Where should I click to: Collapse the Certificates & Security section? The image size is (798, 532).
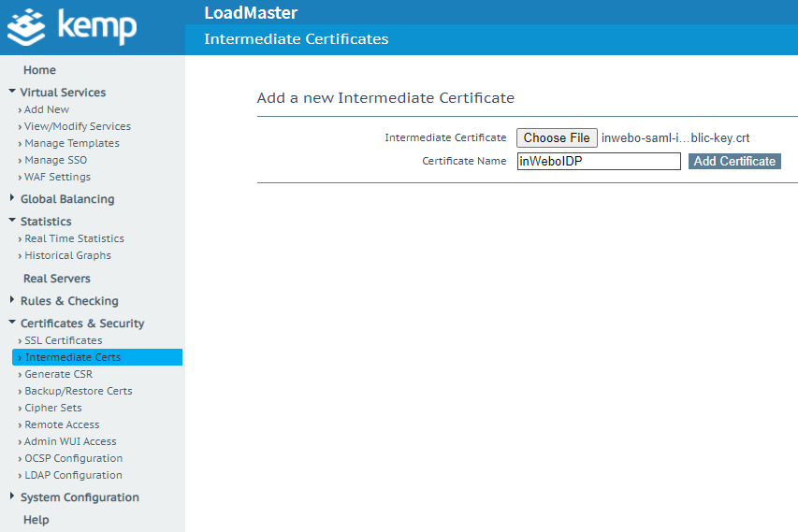(12, 323)
